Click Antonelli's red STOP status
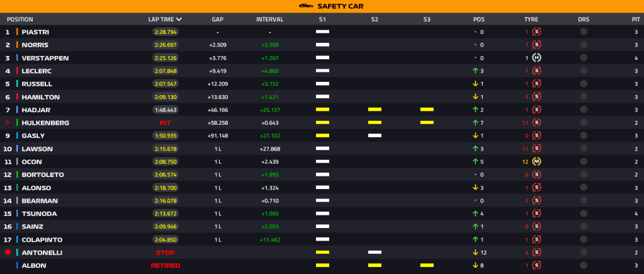644x274 pixels. tap(166, 253)
